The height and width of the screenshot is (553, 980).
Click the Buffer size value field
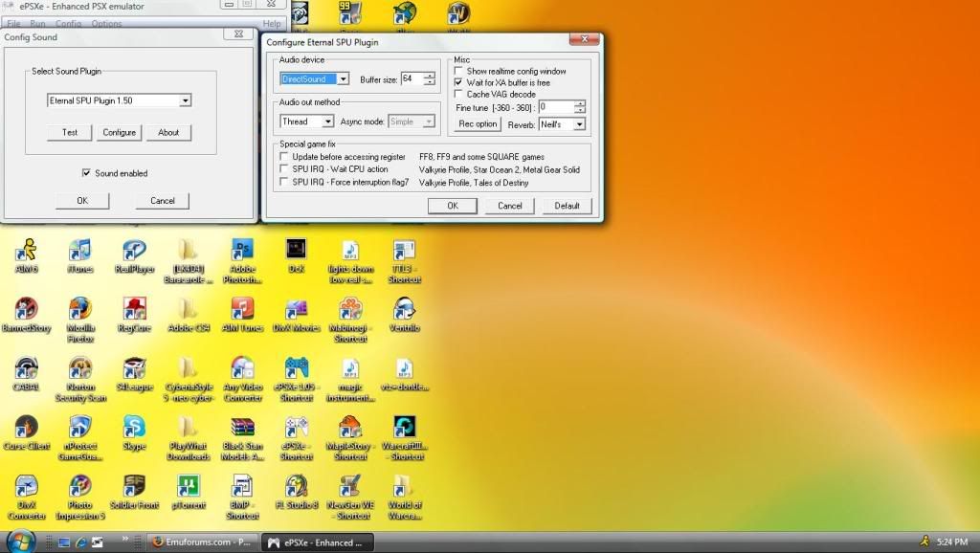coord(412,78)
